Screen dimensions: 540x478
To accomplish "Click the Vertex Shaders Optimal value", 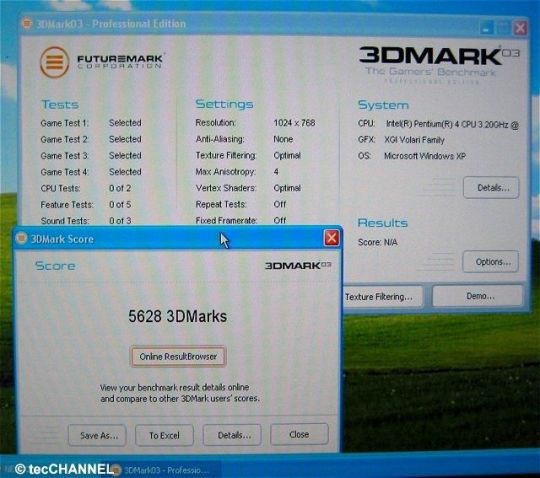I will coord(287,188).
